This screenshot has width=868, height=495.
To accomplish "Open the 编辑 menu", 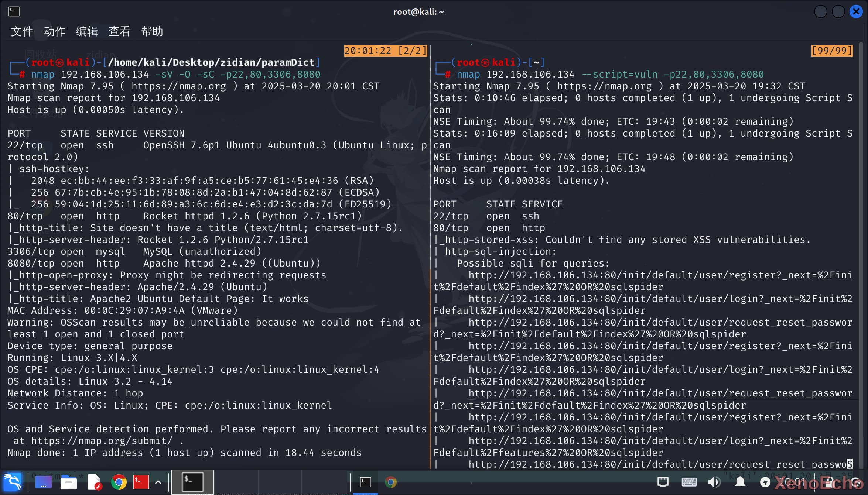I will pyautogui.click(x=87, y=31).
